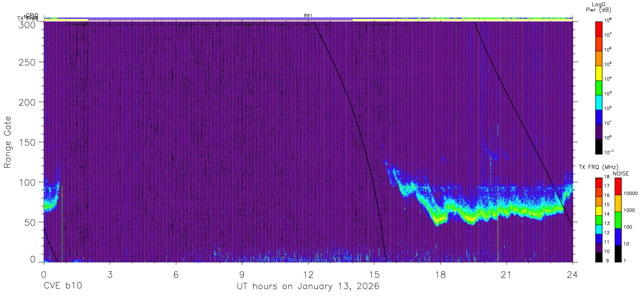The width and height of the screenshot is (644, 297).
Task: Click the "6" UT hour tick label
Action: coord(176,274)
